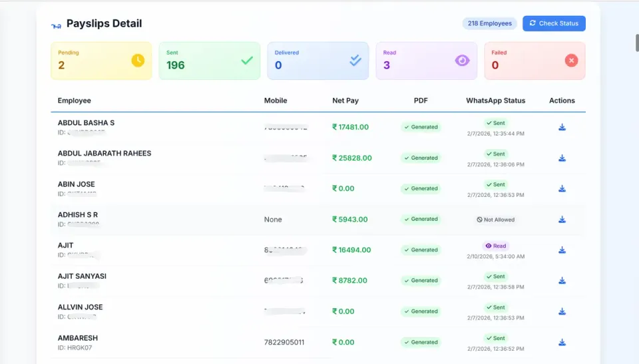Click the Sent checkmark icon in summary card
The image size is (639, 364).
[x=247, y=61]
